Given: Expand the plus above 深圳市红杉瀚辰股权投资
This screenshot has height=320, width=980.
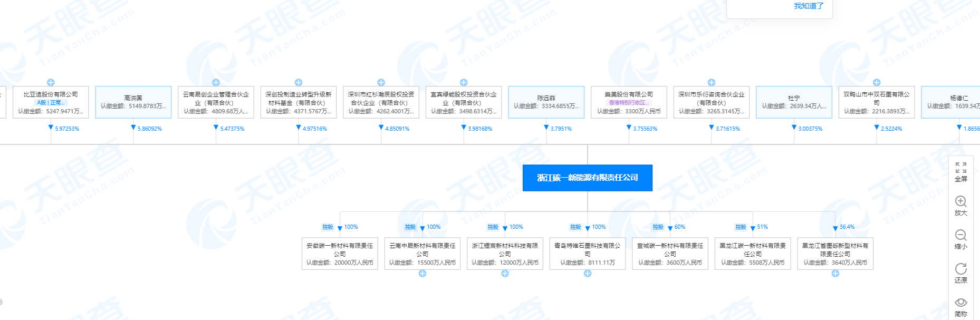Looking at the screenshot, I should (x=381, y=82).
